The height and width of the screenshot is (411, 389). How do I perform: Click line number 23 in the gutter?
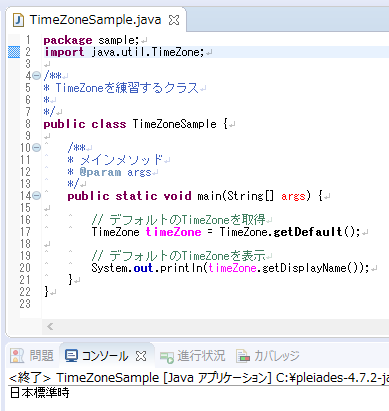[x=25, y=304]
